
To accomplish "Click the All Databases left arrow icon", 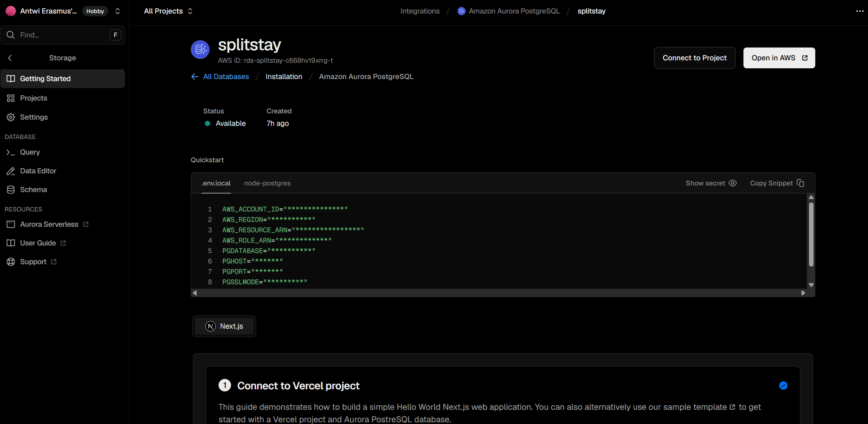I will click(x=195, y=77).
